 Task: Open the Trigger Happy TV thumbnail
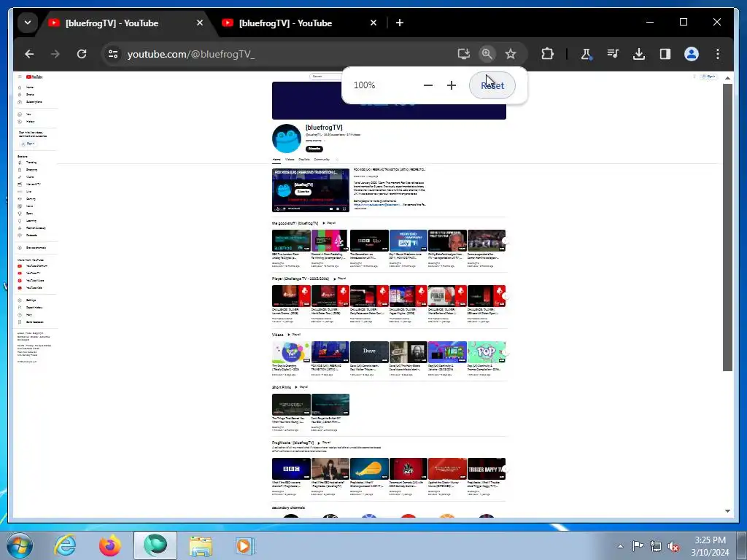487,469
